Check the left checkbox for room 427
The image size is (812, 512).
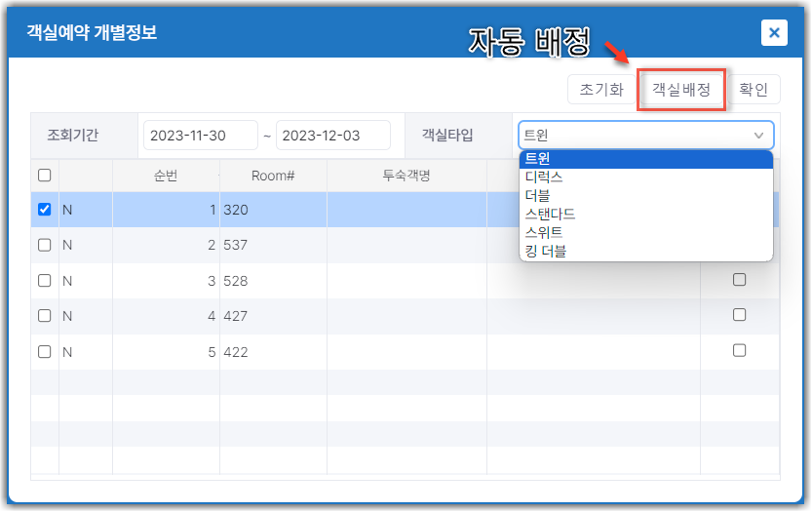(x=45, y=316)
